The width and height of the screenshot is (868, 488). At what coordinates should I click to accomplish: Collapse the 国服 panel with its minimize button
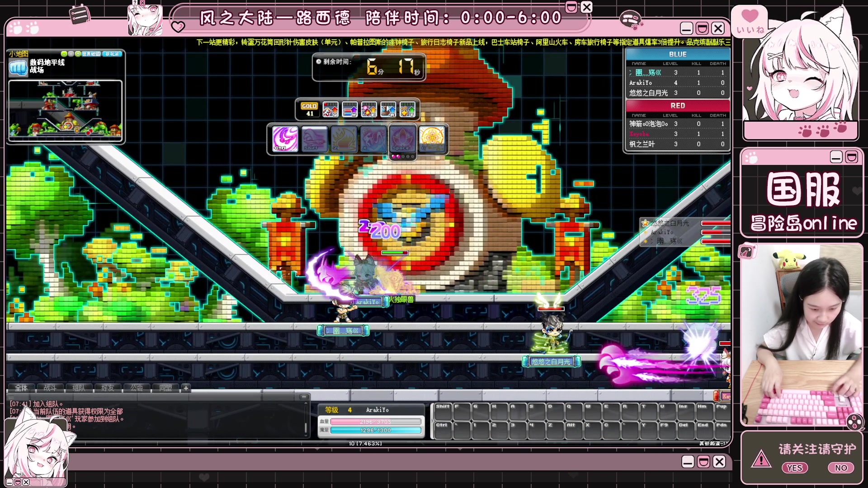click(836, 157)
